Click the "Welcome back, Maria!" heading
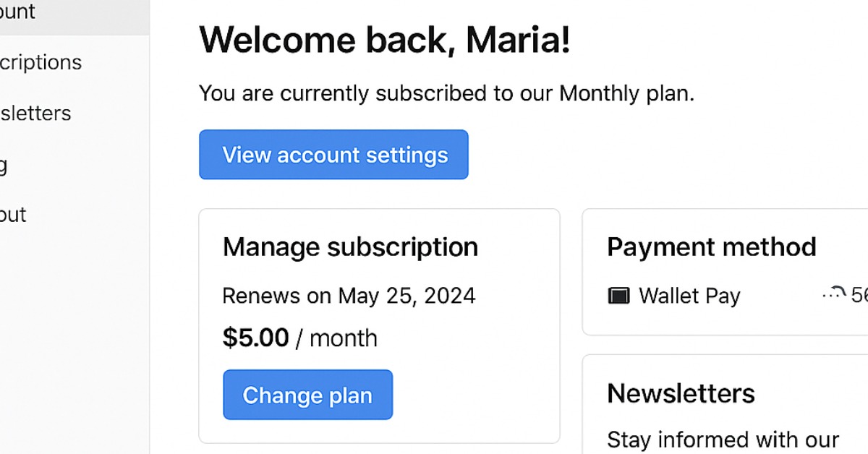The image size is (868, 454). click(x=384, y=40)
